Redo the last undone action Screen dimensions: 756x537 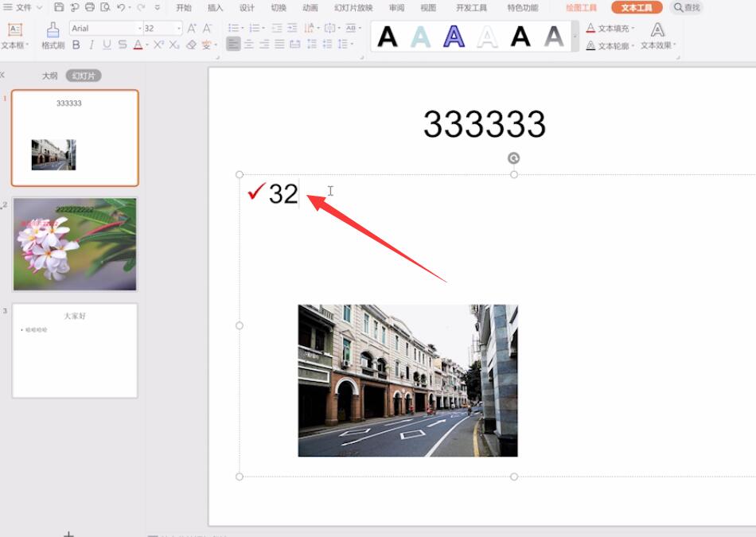tap(141, 7)
